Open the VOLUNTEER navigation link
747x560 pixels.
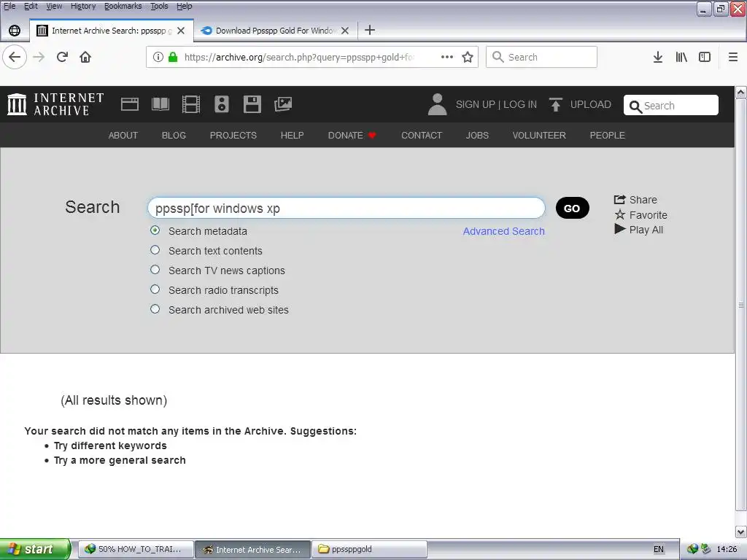pyautogui.click(x=539, y=136)
